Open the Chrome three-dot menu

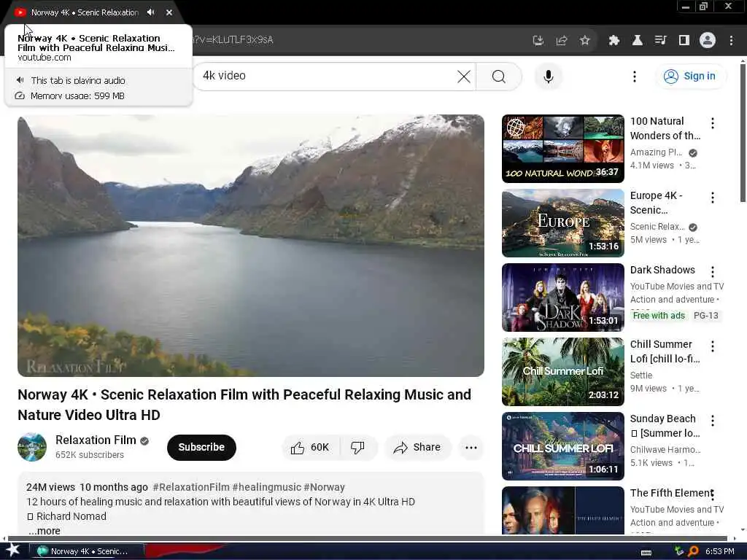click(731, 41)
